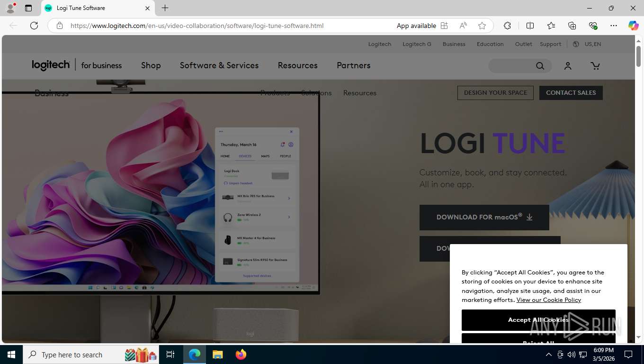Open Collections icon
Image resolution: width=644 pixels, height=364 pixels.
(572, 26)
